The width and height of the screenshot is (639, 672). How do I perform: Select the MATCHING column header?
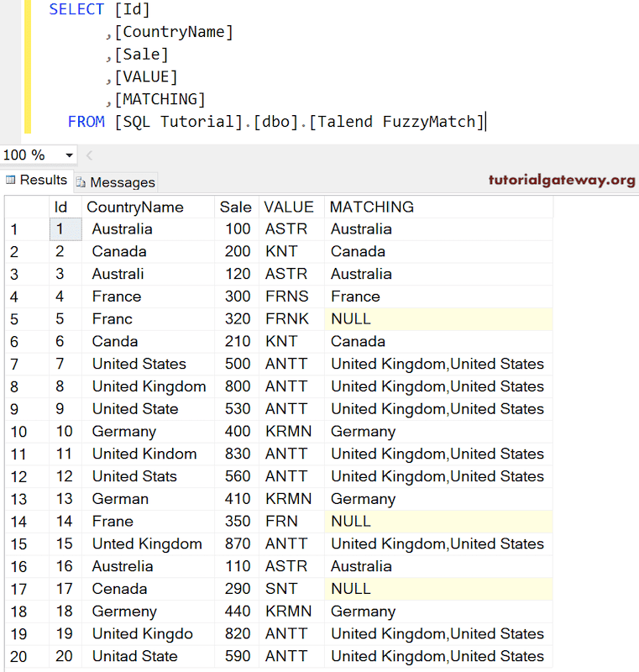coord(438,207)
